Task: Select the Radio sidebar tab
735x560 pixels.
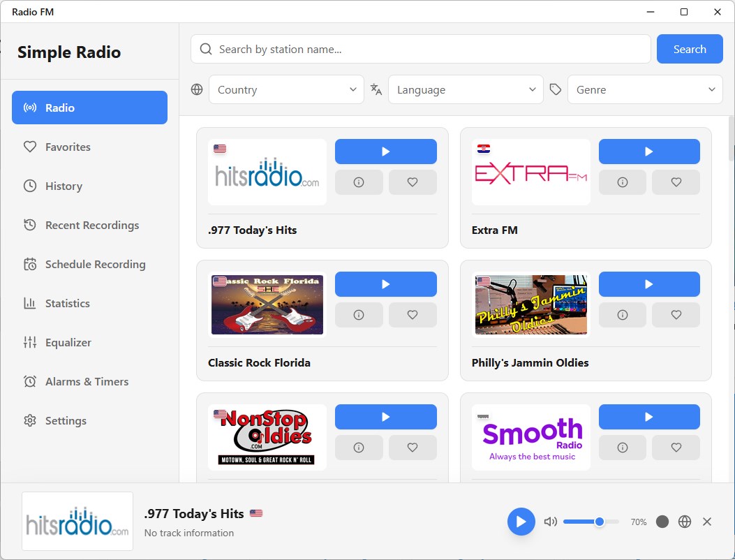Action: 89,108
